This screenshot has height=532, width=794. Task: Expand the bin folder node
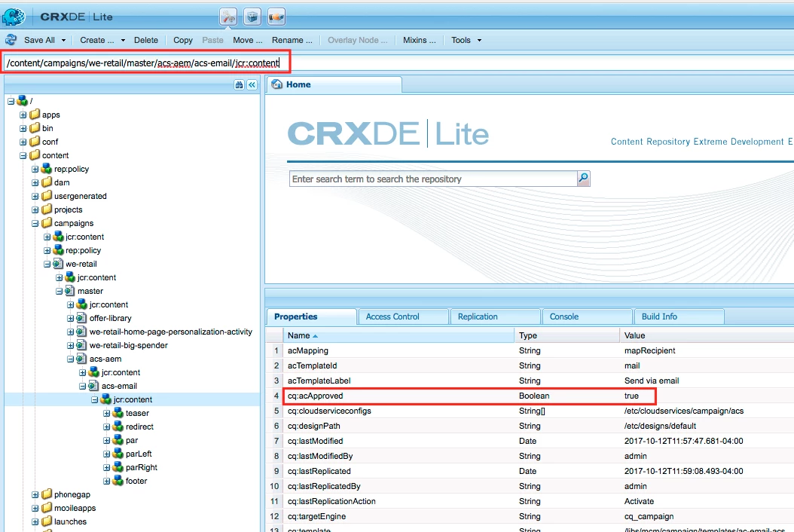tap(23, 128)
